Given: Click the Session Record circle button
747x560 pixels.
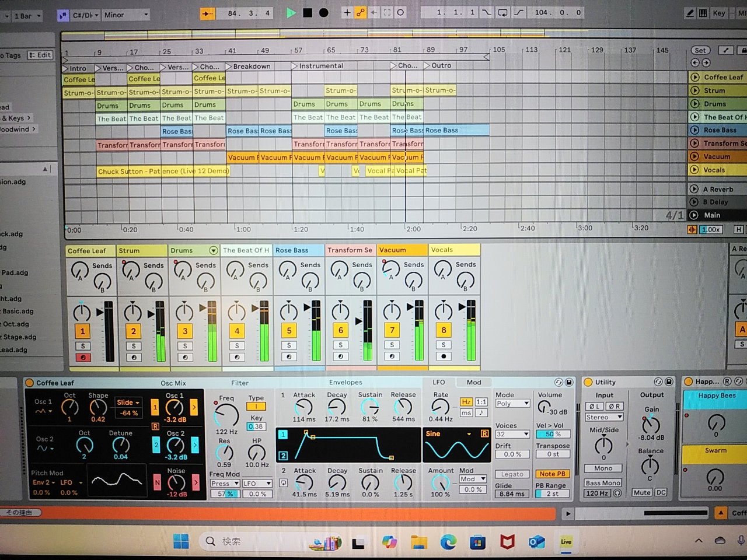Looking at the screenshot, I should pos(400,12).
